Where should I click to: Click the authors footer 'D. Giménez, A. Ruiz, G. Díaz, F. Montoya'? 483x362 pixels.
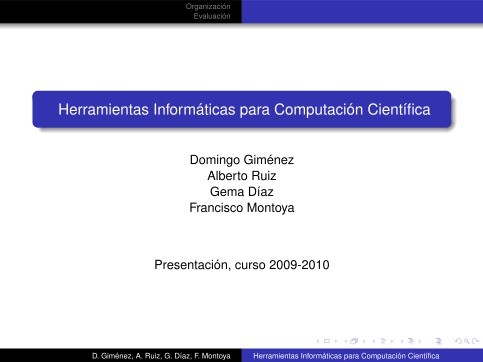click(161, 356)
